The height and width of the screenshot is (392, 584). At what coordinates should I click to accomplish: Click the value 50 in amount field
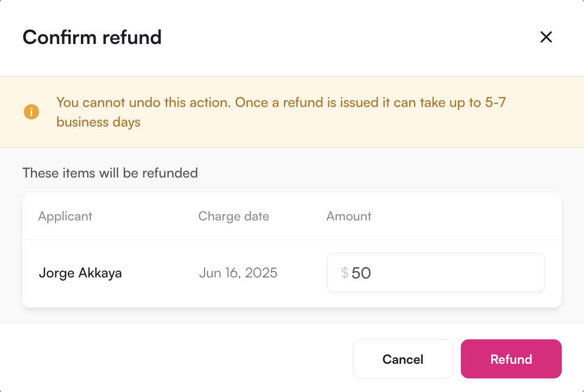pos(361,273)
